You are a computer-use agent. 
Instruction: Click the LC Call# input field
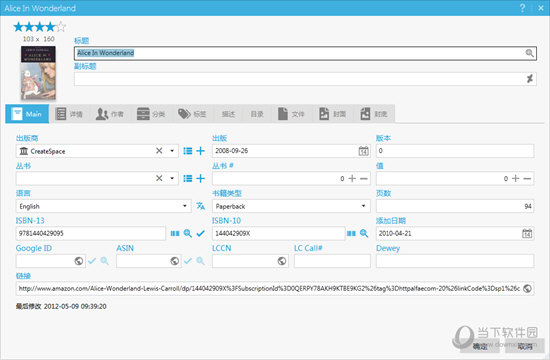(332, 261)
